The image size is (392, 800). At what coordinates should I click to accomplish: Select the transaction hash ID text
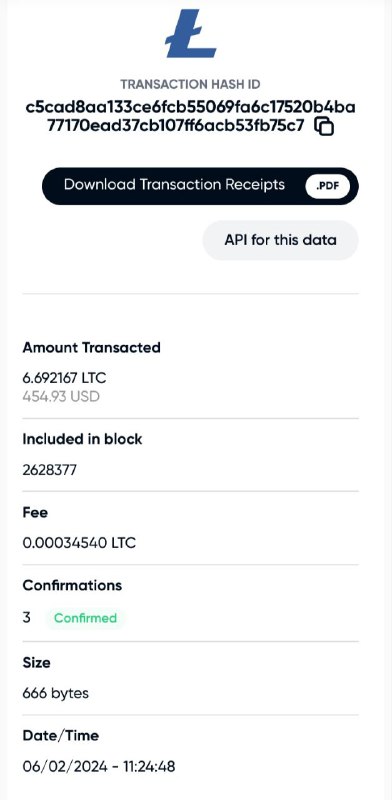(x=190, y=116)
